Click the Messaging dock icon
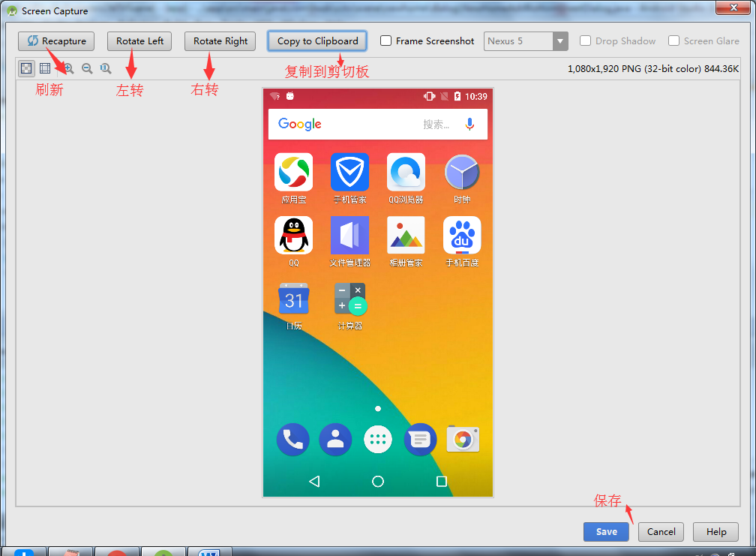 420,439
